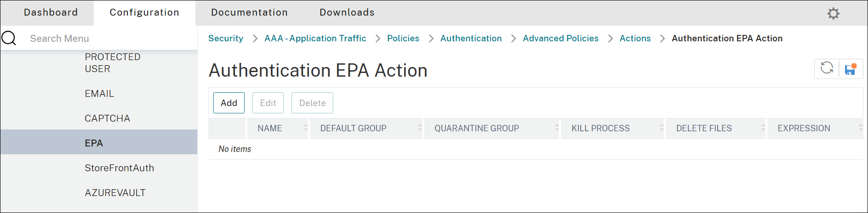
Task: Focus the Search Menu field
Action: pos(110,39)
